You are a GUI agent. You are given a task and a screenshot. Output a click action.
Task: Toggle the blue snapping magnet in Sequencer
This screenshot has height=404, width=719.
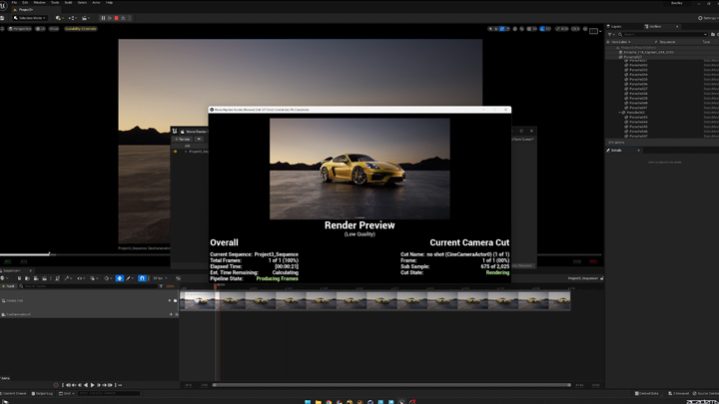142,278
